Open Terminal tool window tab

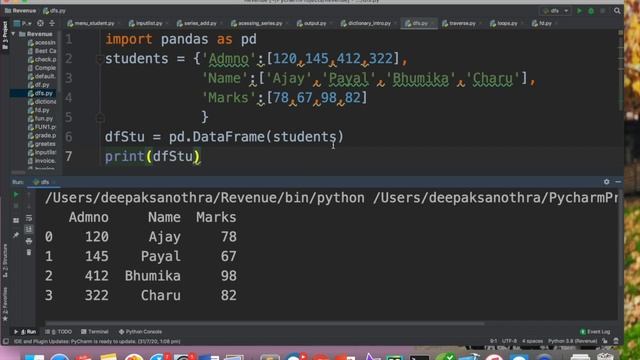tap(95, 332)
